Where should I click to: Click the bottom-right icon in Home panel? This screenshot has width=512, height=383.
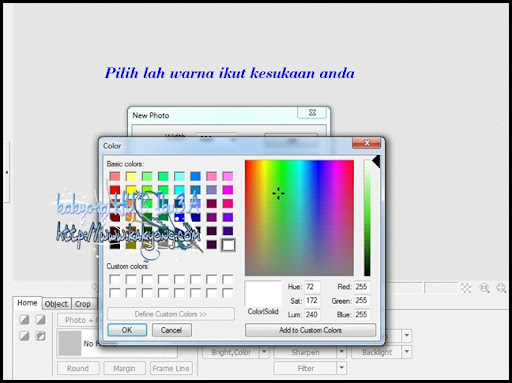[40, 336]
